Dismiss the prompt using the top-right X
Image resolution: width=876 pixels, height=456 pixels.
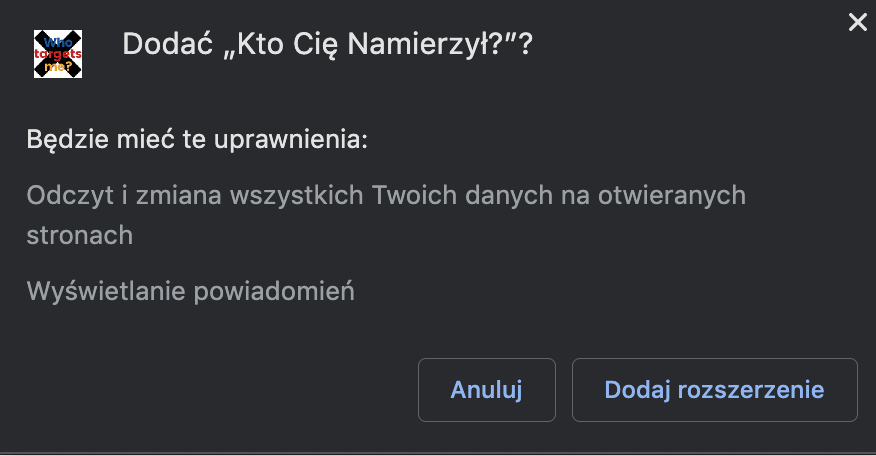(858, 22)
